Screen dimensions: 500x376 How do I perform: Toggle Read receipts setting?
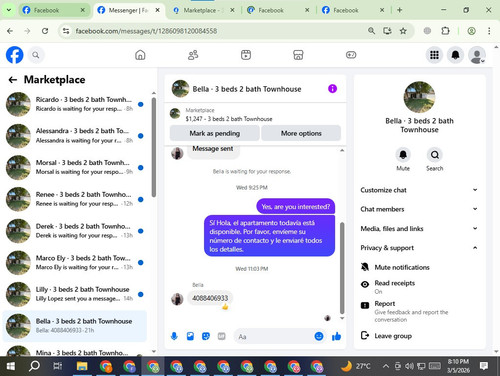[420, 287]
